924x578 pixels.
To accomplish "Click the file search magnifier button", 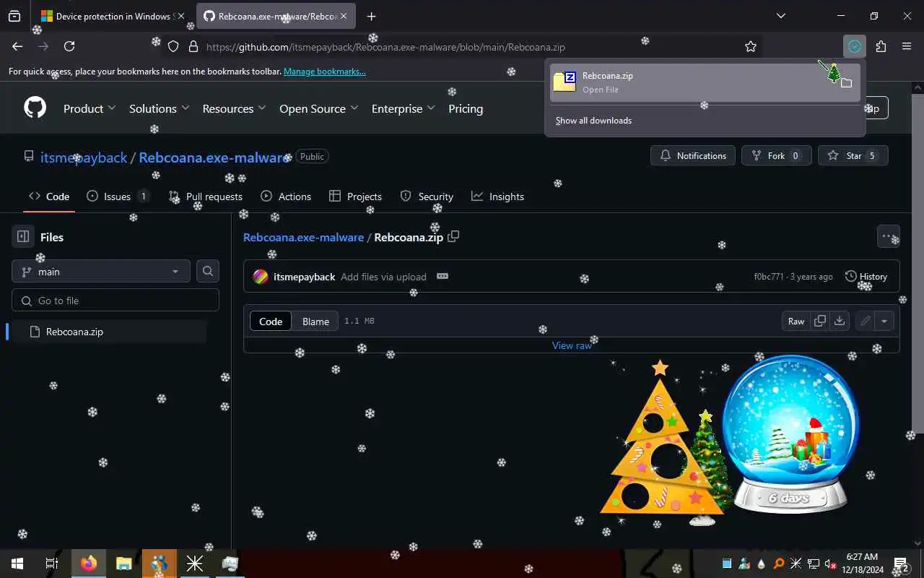I will [208, 271].
